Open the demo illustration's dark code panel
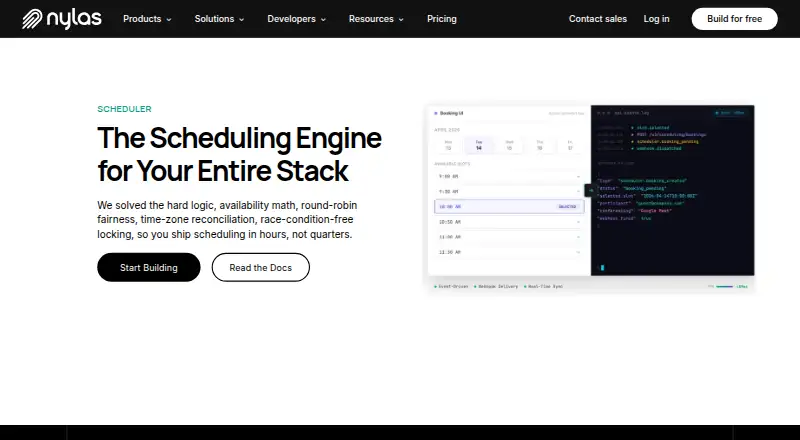The image size is (800, 440). [672, 190]
